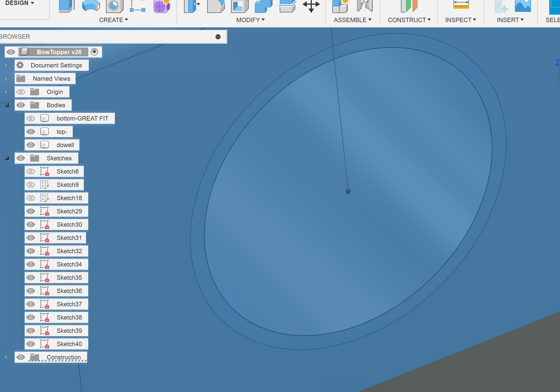Image resolution: width=560 pixels, height=392 pixels.
Task: Toggle visibility of Sketch29
Action: point(31,211)
